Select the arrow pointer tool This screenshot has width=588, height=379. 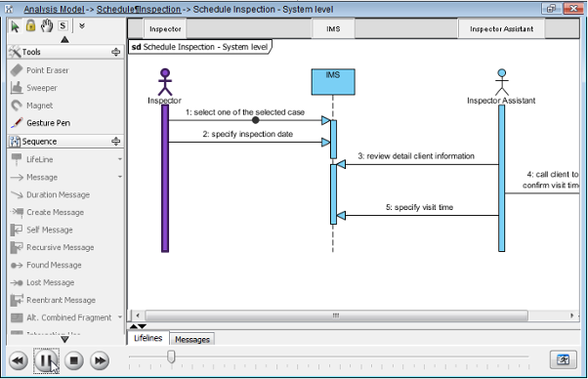point(15,26)
